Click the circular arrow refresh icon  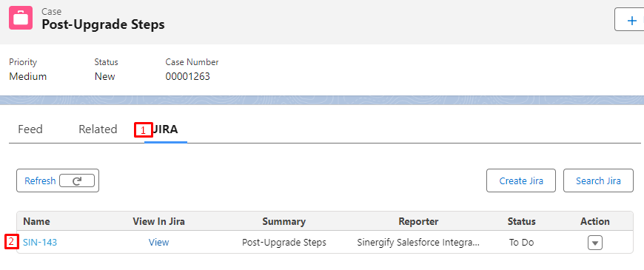point(77,180)
